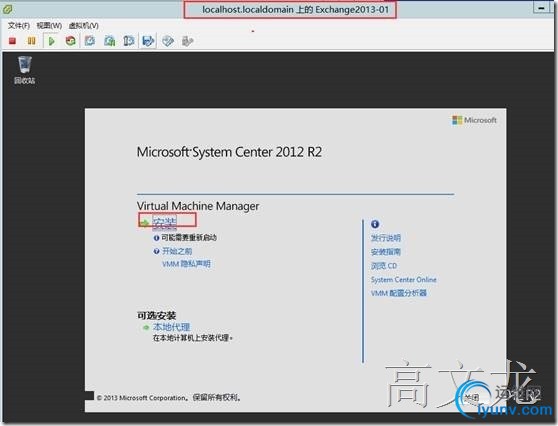Click the vSphere console window icon
Image resolution: width=558 pixels, height=426 pixels.
7,9
